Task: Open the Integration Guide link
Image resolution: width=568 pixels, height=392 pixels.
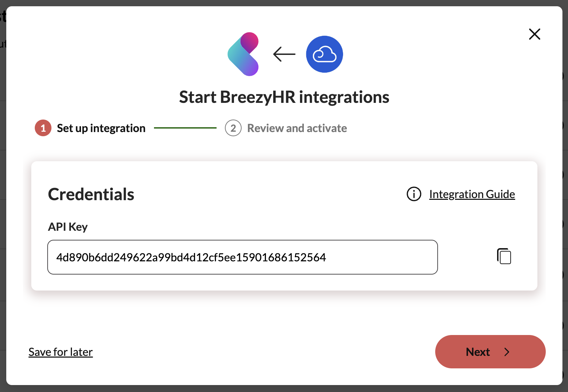Action: pyautogui.click(x=472, y=194)
